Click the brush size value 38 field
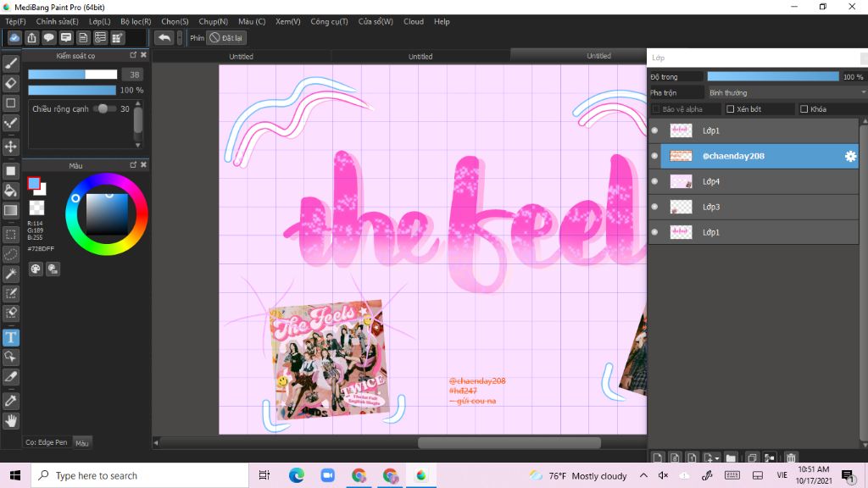Image resolution: width=868 pixels, height=488 pixels. pyautogui.click(x=133, y=75)
